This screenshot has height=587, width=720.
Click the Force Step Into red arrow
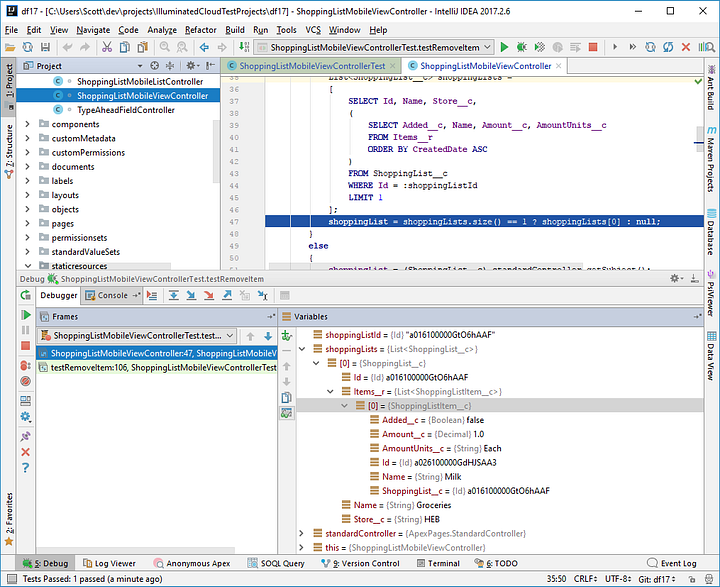pos(209,295)
